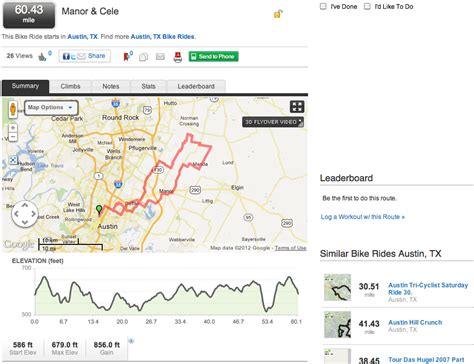Select the Street View pegman icon
Viewport: 474px width, 364px height.
(x=13, y=109)
